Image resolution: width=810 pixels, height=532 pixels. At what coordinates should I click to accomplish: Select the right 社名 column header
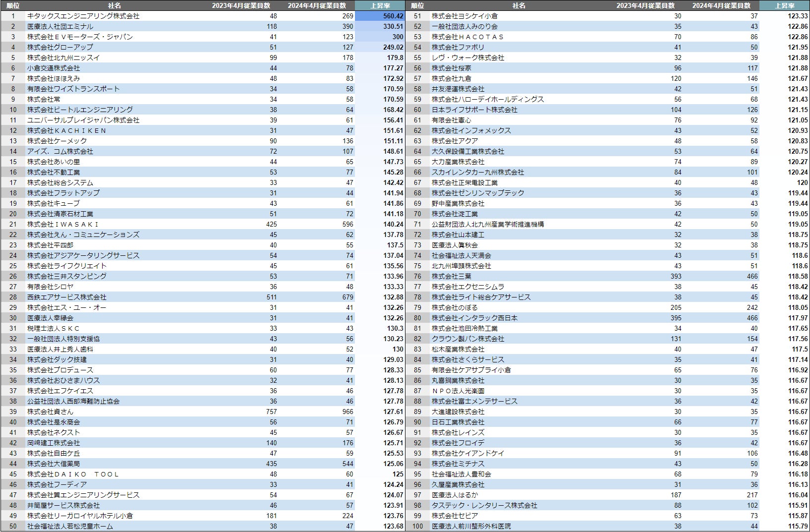click(519, 5)
